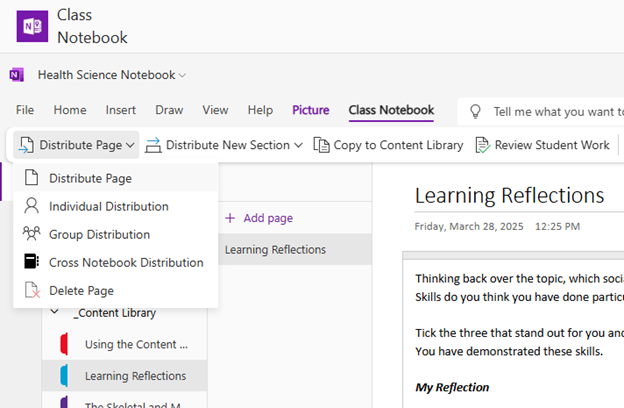Open the Health Science Notebook dropdown chevron

point(182,75)
